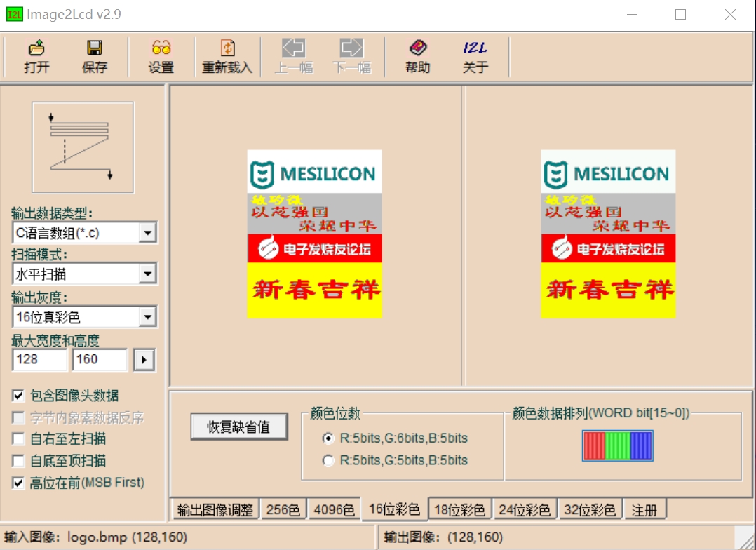Go to next image 下一幅
756x550 pixels.
point(351,56)
